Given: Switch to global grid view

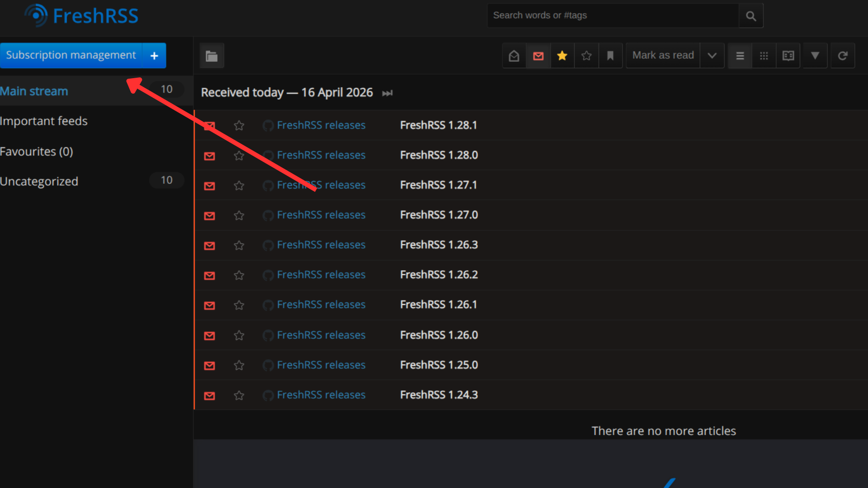Looking at the screenshot, I should tap(764, 56).
